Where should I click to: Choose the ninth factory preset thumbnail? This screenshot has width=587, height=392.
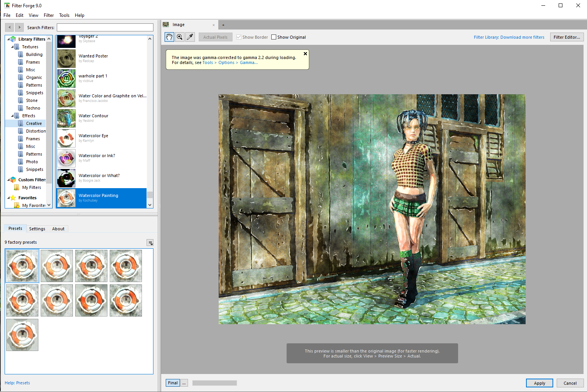tap(22, 335)
